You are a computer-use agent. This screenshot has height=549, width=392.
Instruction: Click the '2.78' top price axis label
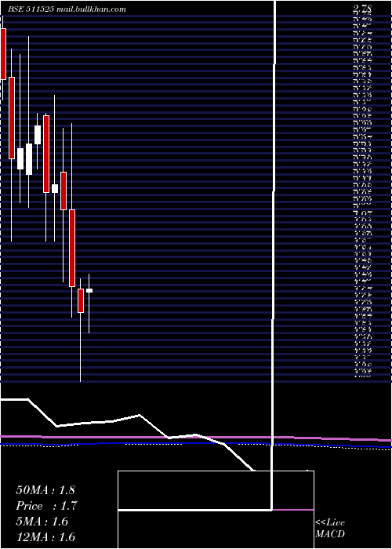pos(363,9)
